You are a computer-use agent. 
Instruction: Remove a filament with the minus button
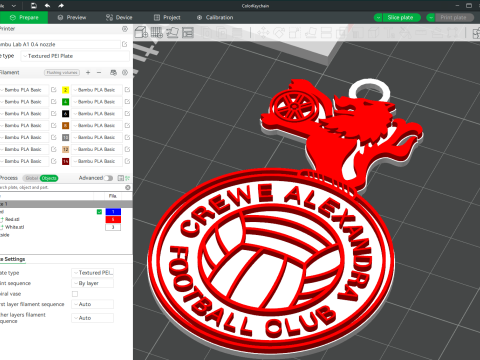click(99, 72)
